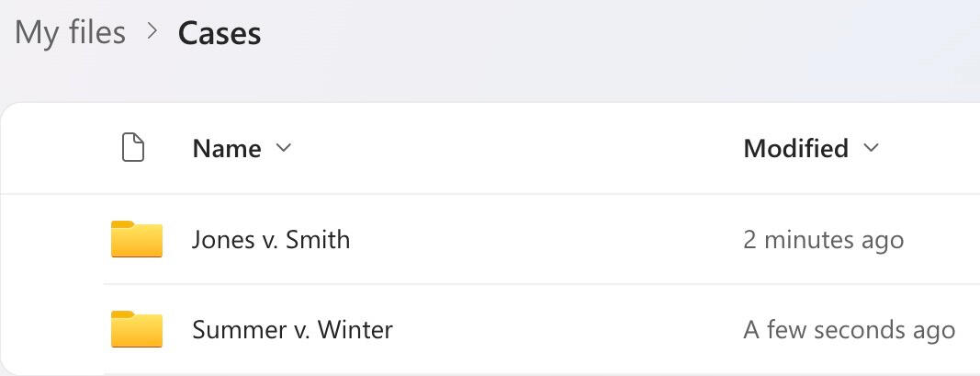The height and width of the screenshot is (376, 980).
Task: Click empty space left of Summer v. Winter icon
Action: click(55, 329)
